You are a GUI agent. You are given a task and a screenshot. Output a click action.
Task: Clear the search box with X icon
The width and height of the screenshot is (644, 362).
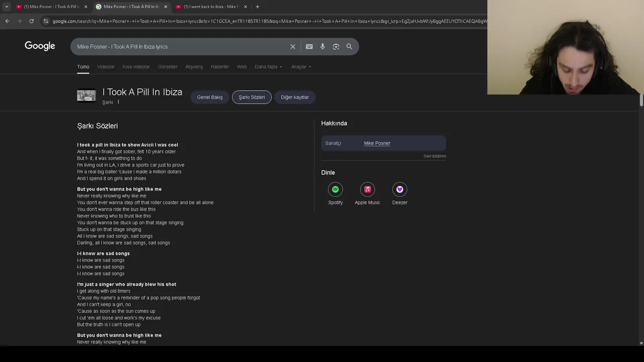pos(293,47)
